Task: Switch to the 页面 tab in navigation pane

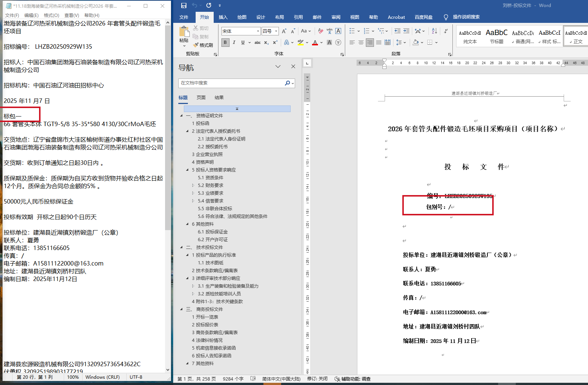Action: (x=201, y=98)
